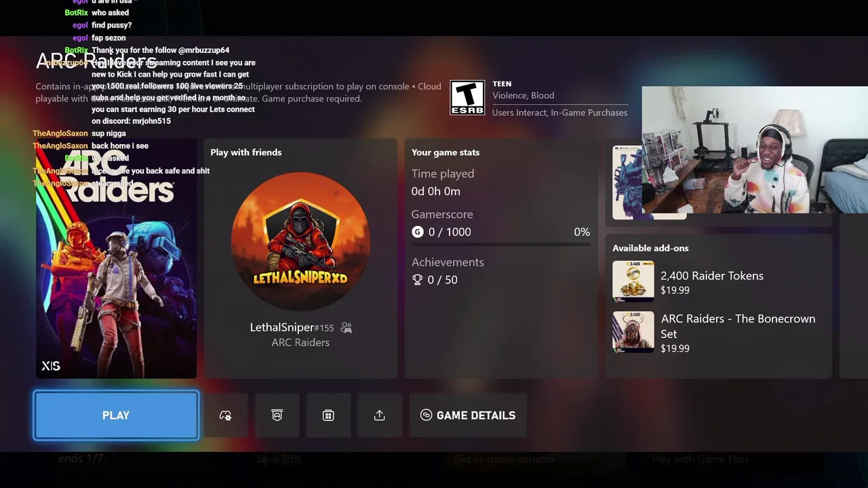Click the share upload arrow icon

[380, 415]
